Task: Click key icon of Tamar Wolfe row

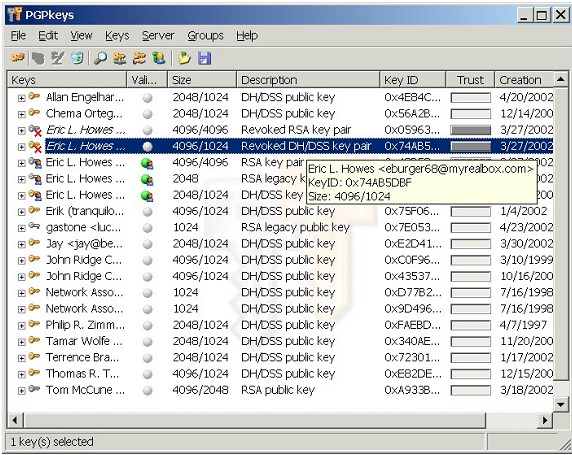Action: [34, 340]
